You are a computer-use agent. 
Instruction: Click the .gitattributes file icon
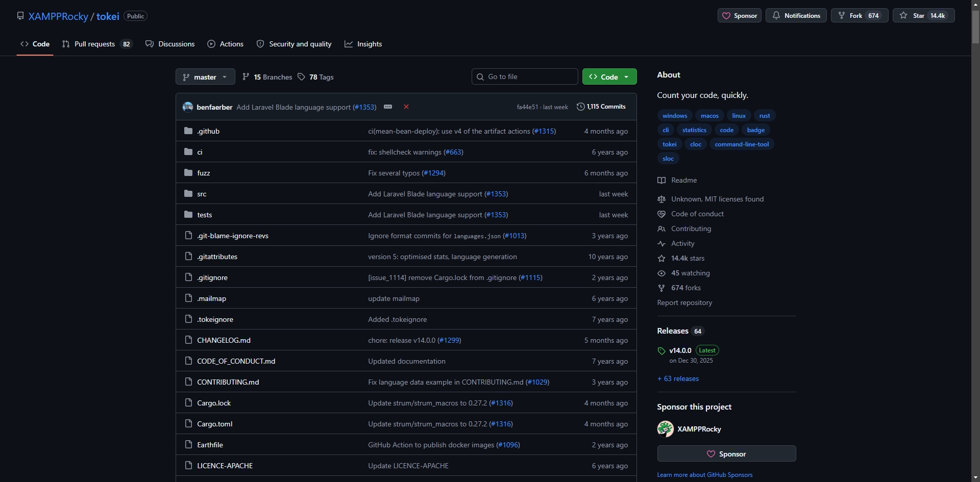(x=188, y=257)
